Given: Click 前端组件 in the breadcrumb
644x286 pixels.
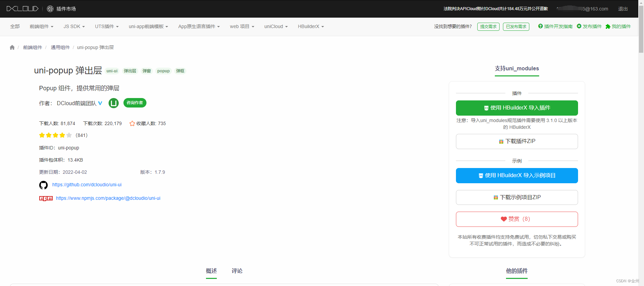Looking at the screenshot, I should (32, 47).
